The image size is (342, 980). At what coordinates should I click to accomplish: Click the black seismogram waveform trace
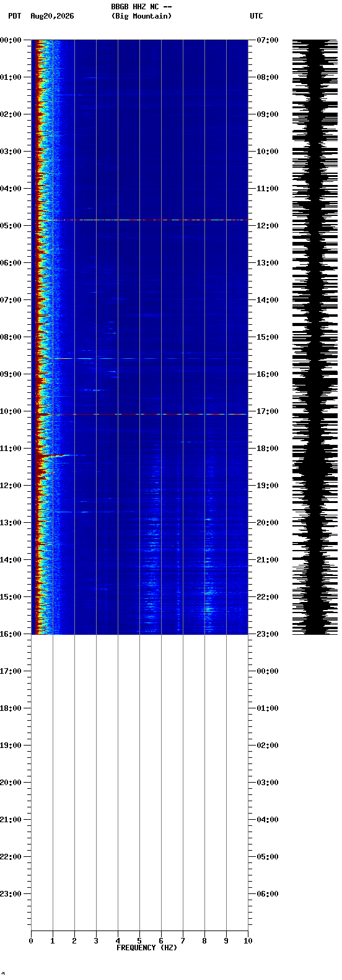click(315, 337)
